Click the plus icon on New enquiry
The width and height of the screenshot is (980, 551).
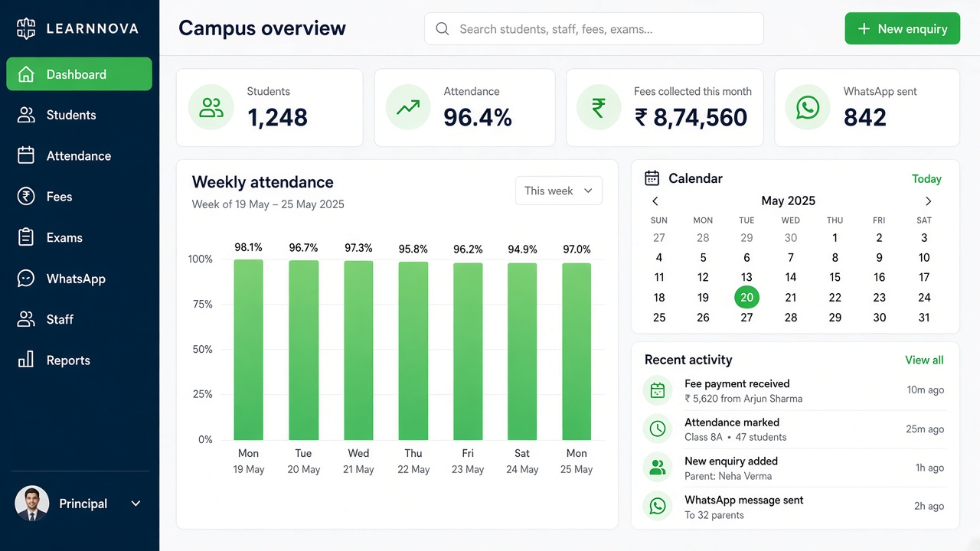click(x=864, y=29)
